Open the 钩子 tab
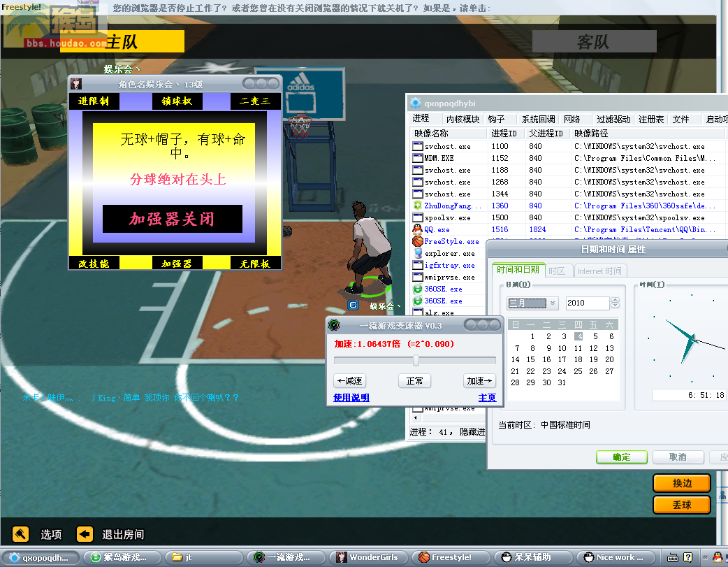 tap(496, 120)
